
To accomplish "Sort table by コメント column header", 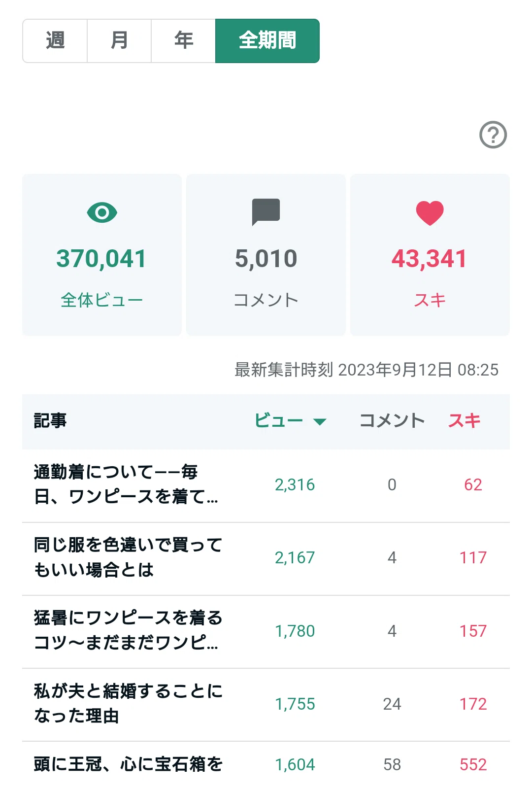I will point(392,420).
